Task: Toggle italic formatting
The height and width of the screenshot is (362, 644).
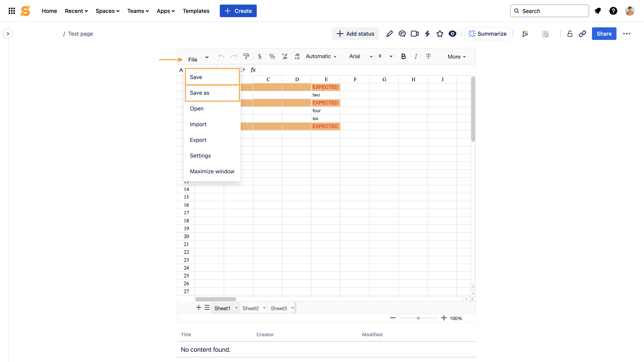Action: point(416,56)
